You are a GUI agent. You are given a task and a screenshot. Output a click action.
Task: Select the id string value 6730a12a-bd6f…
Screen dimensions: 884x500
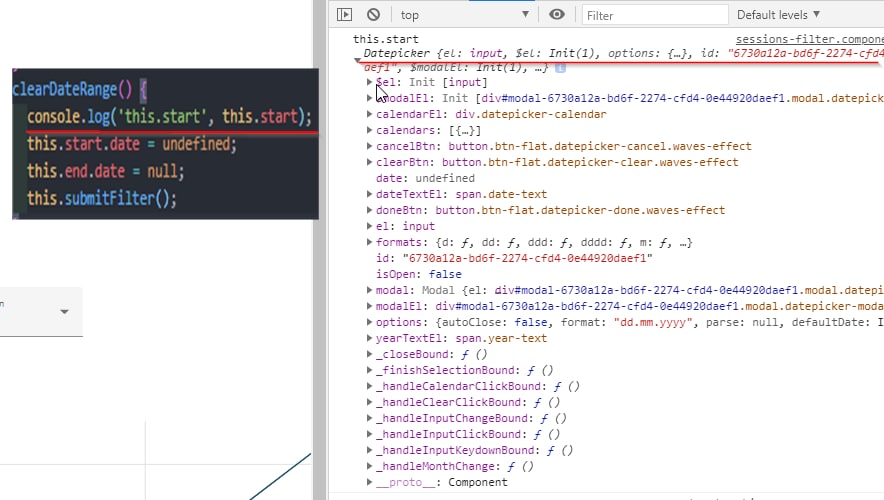click(x=527, y=258)
